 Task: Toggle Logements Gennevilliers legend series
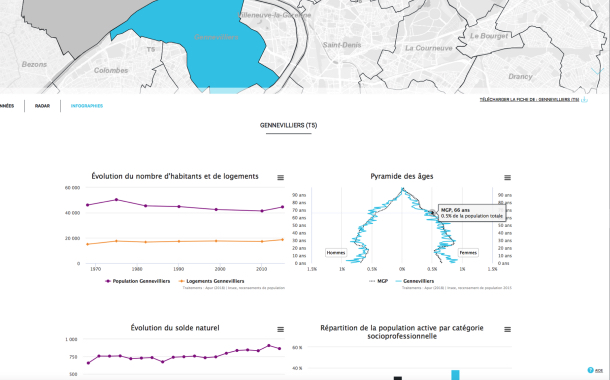coord(211,281)
